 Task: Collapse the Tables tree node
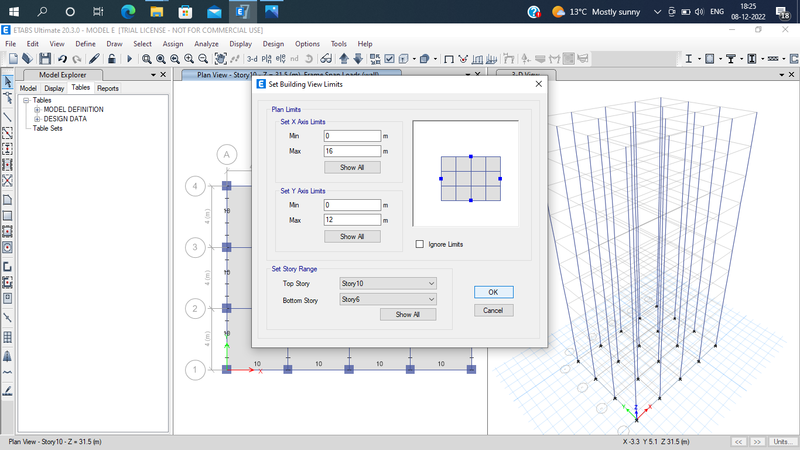[x=26, y=101]
